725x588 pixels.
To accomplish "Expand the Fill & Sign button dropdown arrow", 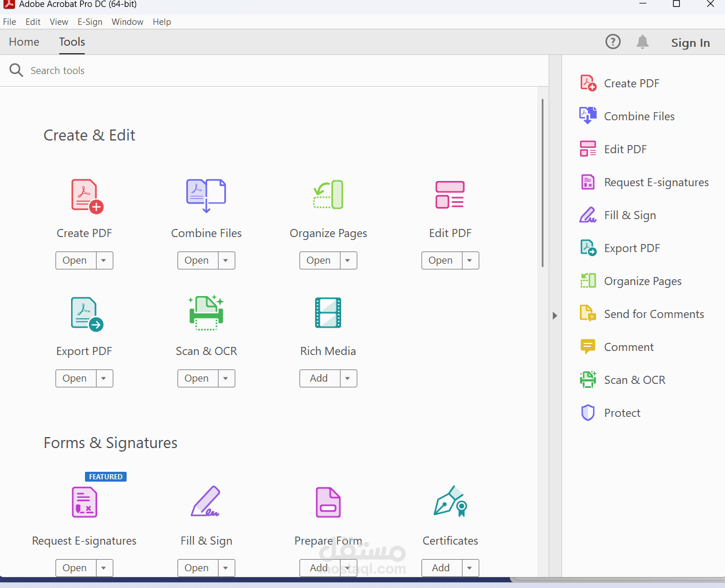I will click(x=226, y=568).
